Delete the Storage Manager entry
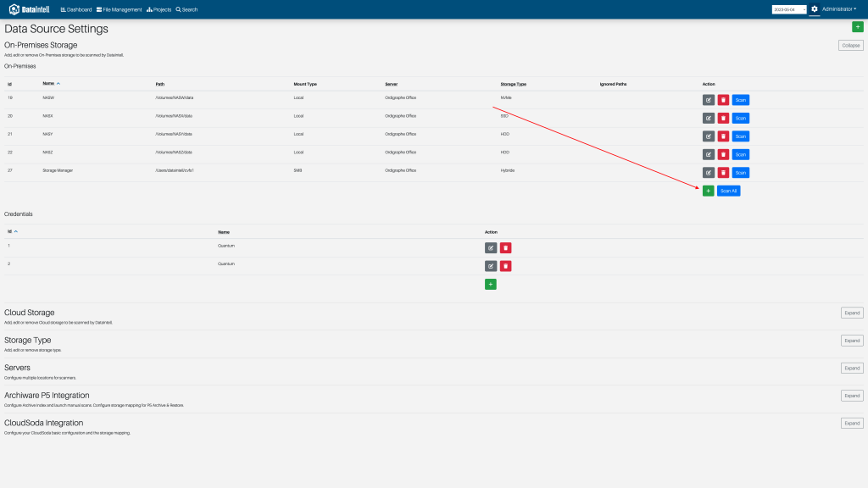Viewport: 868px width, 488px height. (x=723, y=173)
